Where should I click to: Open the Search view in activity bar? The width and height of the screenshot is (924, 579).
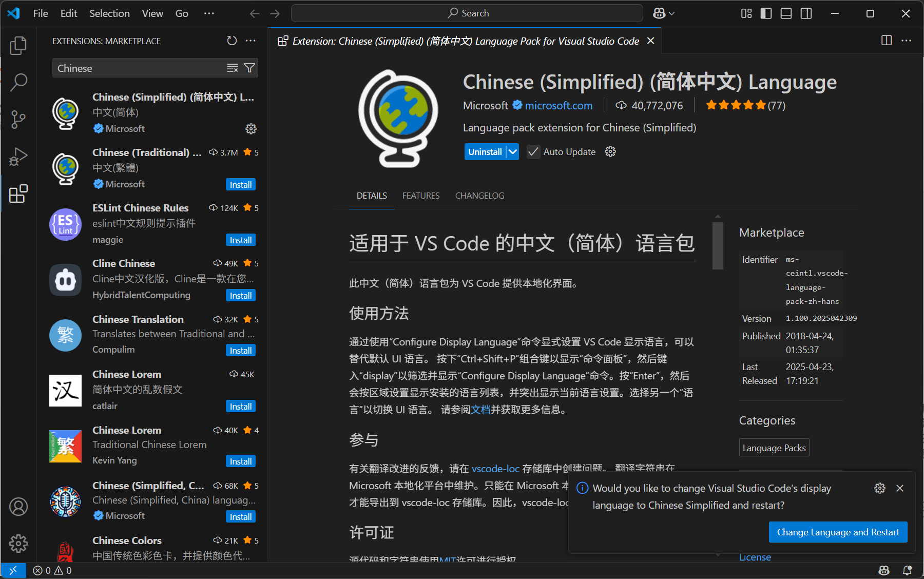(x=18, y=82)
